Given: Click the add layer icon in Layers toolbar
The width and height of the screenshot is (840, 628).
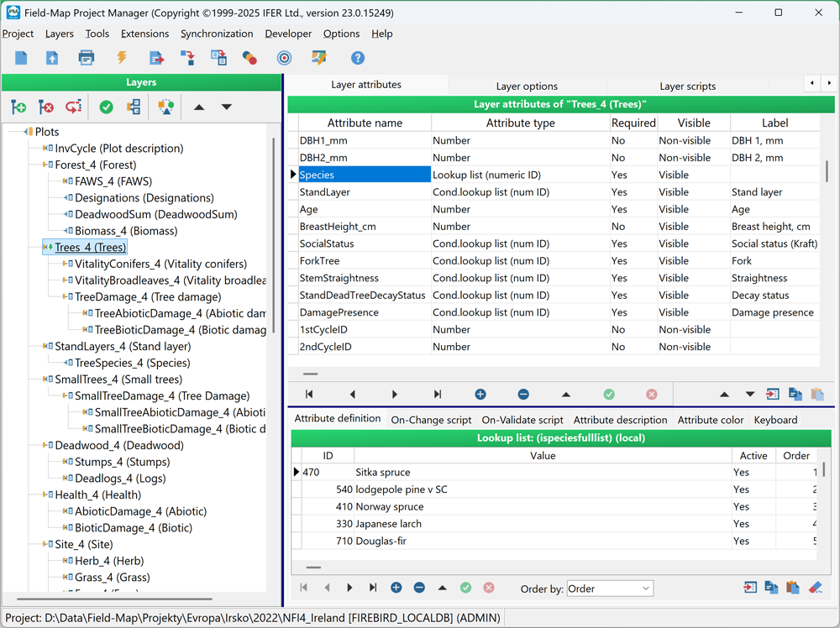Looking at the screenshot, I should (x=18, y=107).
